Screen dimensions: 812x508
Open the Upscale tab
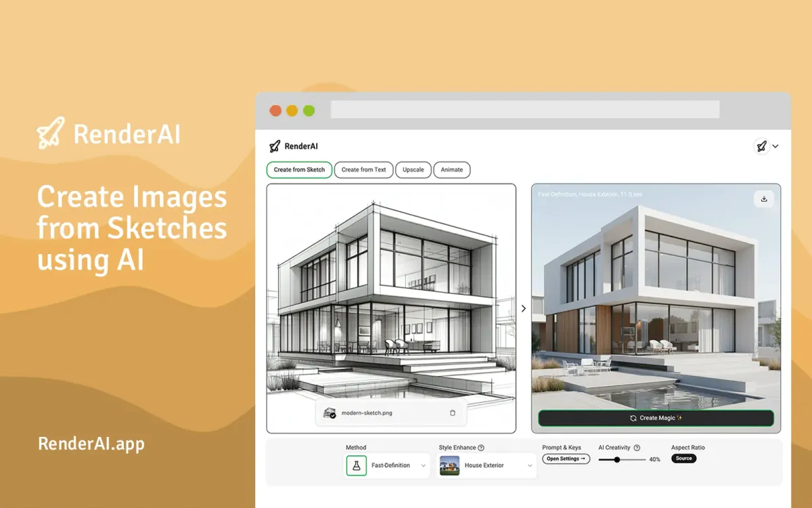pyautogui.click(x=413, y=169)
